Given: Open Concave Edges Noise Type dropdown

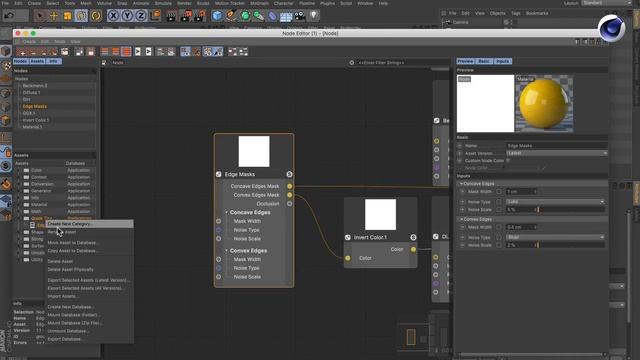Looking at the screenshot, I should pos(555,202).
